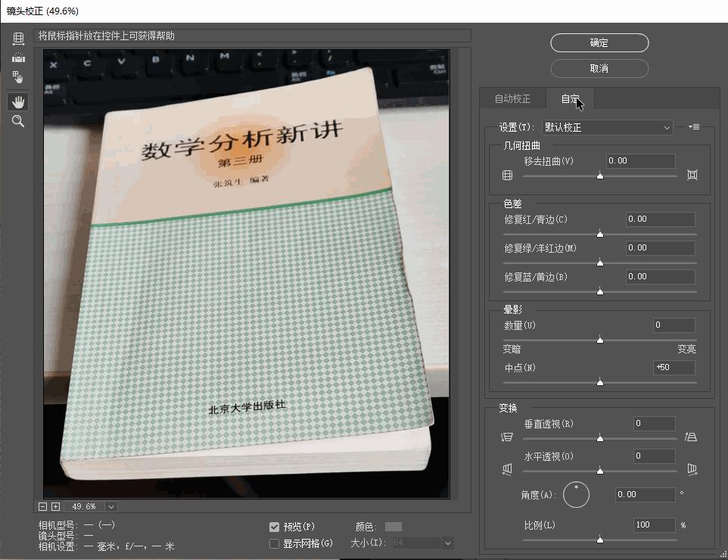Screen dimensions: 728x560
Task: Select the Hand tool
Action: [x=18, y=101]
